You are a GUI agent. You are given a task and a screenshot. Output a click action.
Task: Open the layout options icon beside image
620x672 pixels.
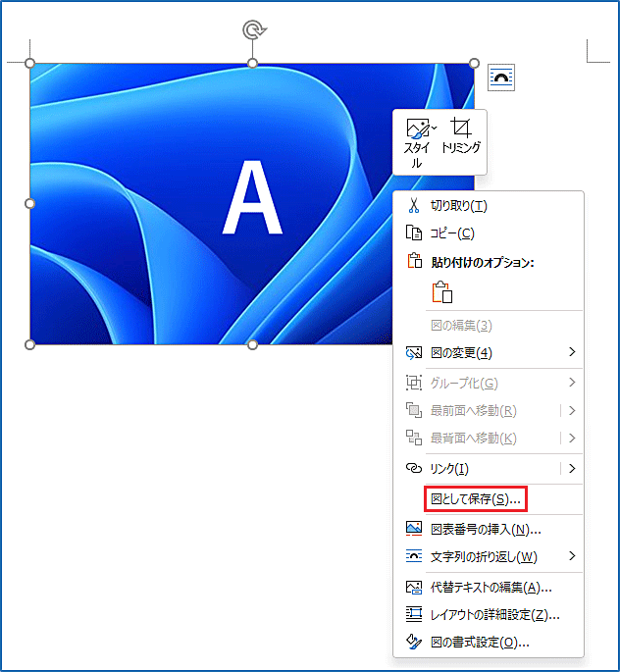pos(501,78)
